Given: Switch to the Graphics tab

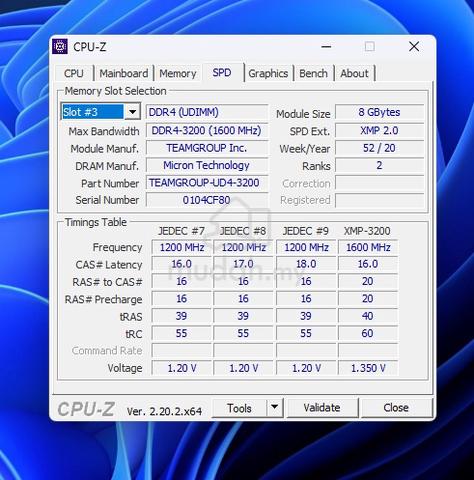Looking at the screenshot, I should point(268,73).
